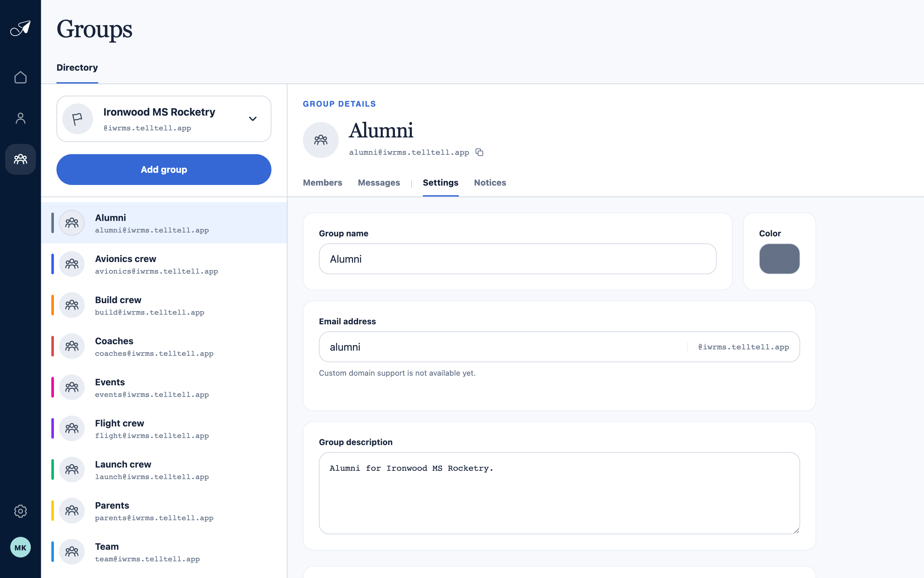Screen dimensions: 924x578
Task: Click launch@iwrms.telltell.app address
Action: pos(152,477)
